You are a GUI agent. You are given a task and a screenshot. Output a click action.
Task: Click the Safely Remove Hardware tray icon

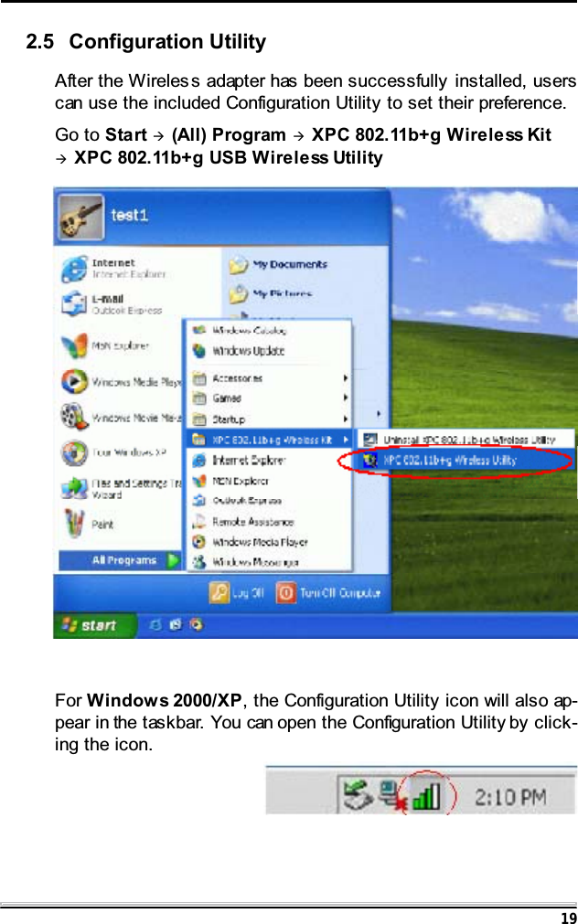pos(358,795)
